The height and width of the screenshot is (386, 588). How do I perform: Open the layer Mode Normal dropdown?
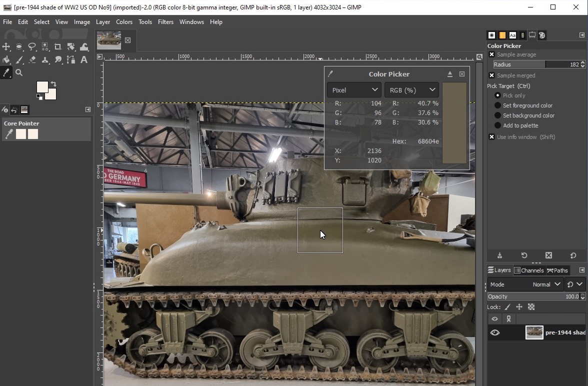coord(525,284)
